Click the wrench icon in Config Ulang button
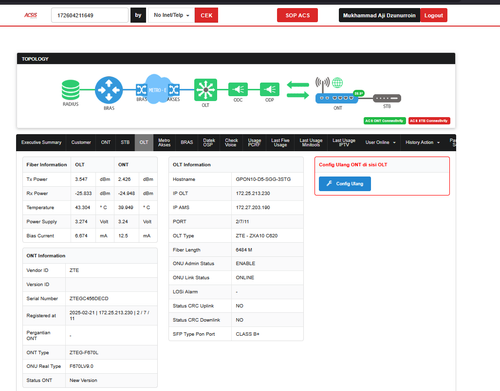Image resolution: width=500 pixels, height=391 pixels. pos(329,183)
